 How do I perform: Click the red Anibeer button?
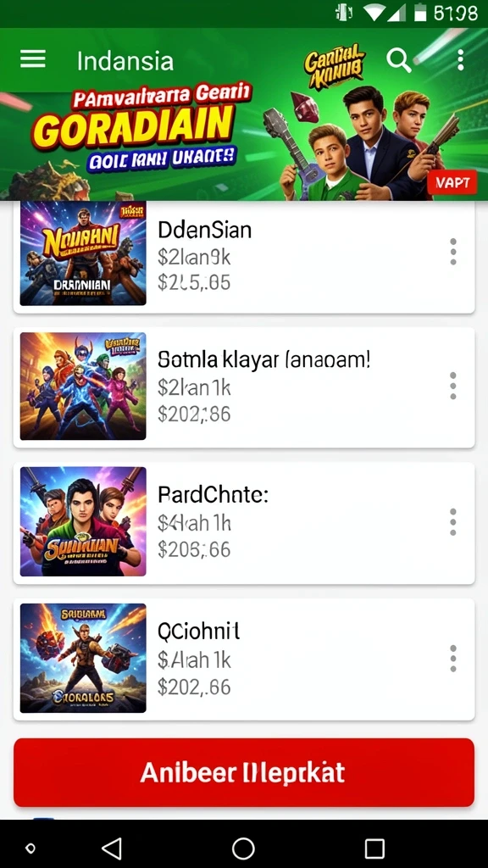pos(244,772)
